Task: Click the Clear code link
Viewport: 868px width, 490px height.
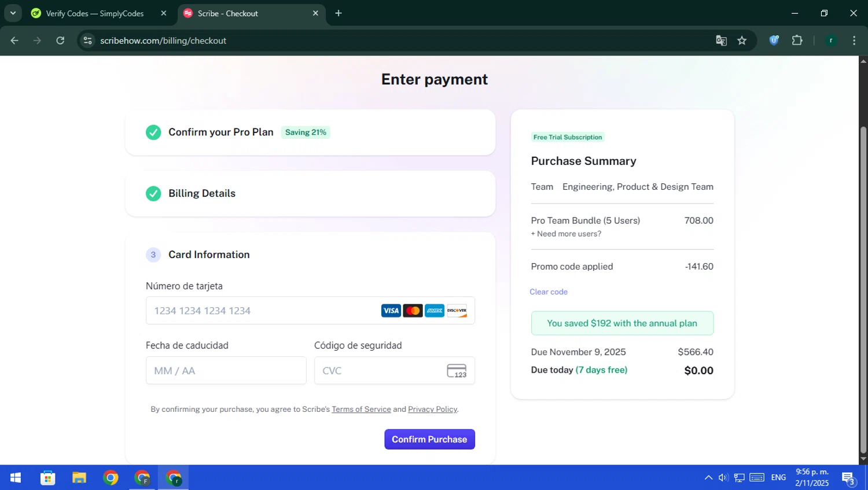Action: tap(549, 292)
